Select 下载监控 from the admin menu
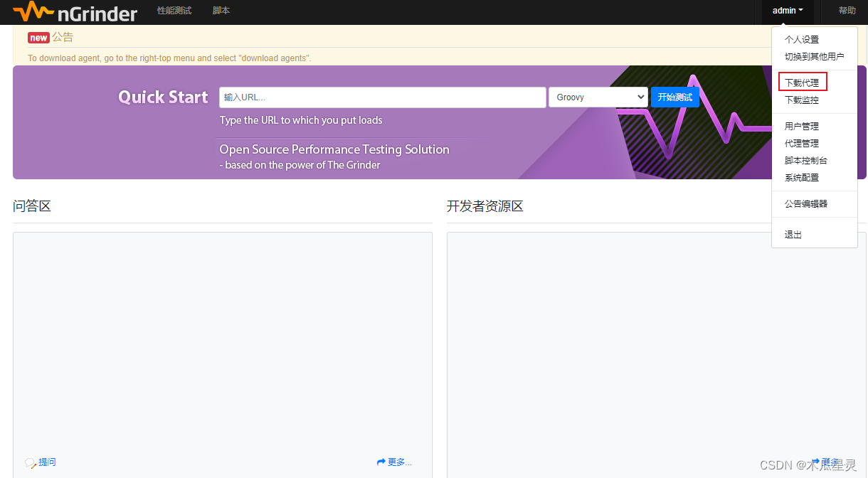The height and width of the screenshot is (478, 868). [x=802, y=100]
